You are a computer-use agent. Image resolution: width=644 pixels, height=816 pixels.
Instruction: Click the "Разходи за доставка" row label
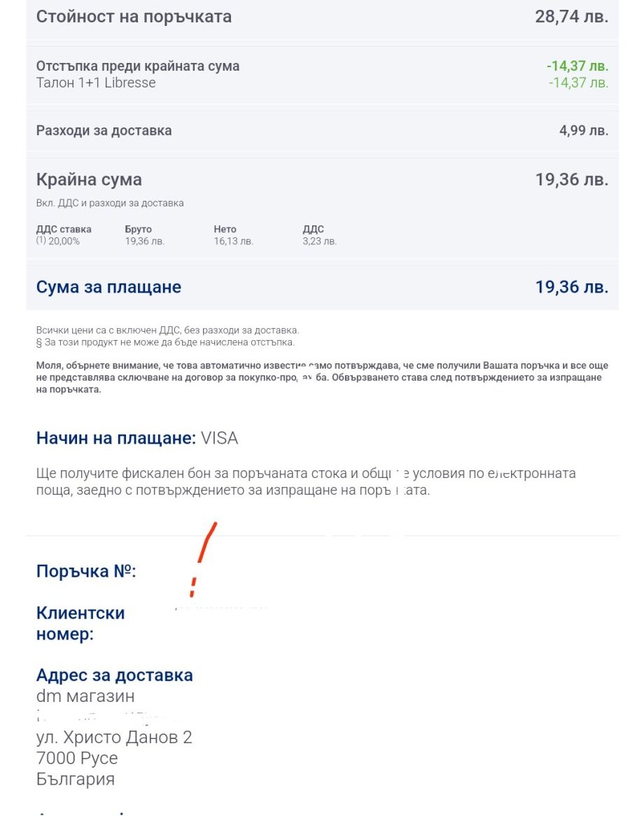pyautogui.click(x=104, y=131)
